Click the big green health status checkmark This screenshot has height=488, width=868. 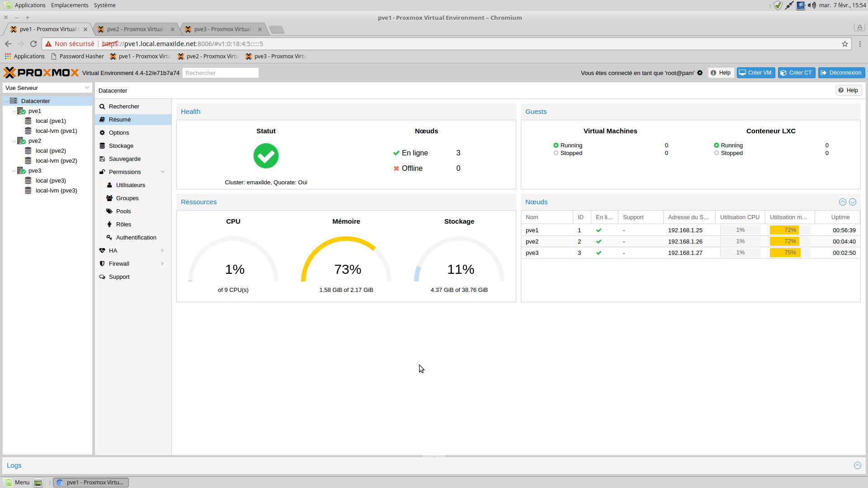pos(266,156)
